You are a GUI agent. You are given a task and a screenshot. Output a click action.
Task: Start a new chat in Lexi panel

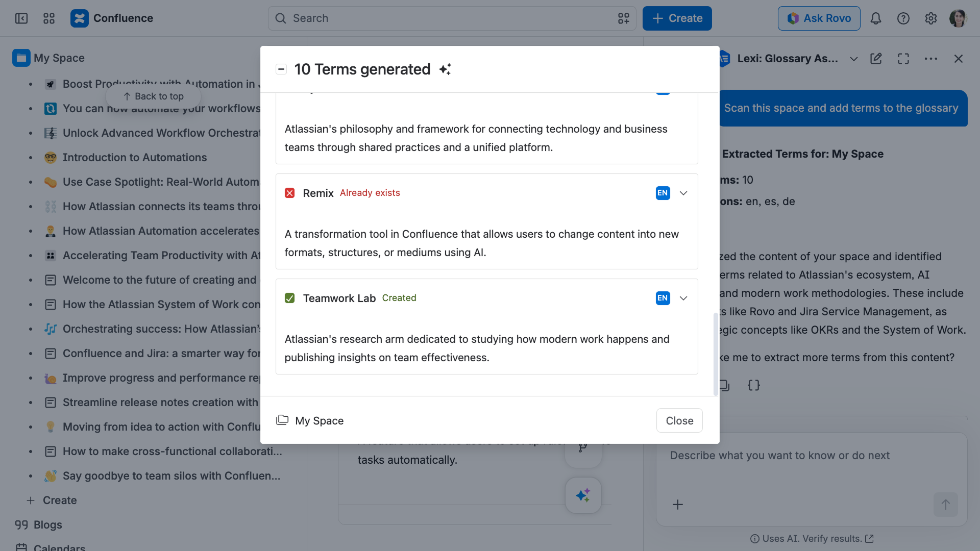pos(876,59)
